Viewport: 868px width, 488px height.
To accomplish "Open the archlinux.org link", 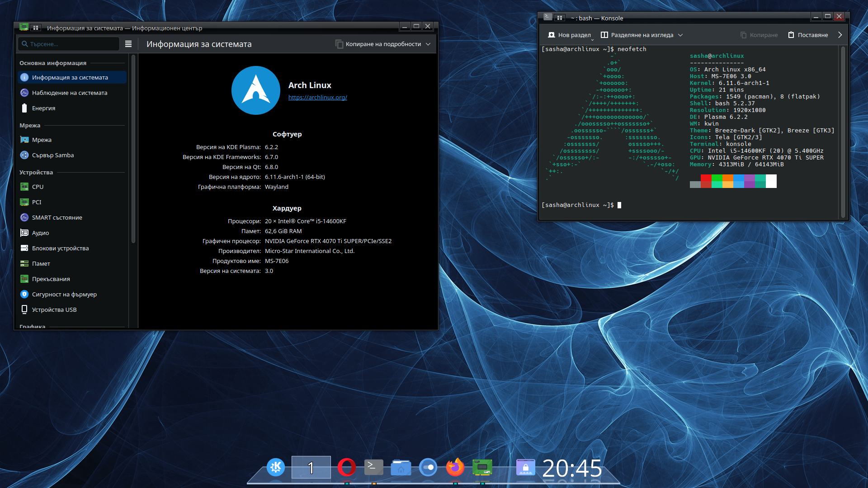I will (x=318, y=97).
